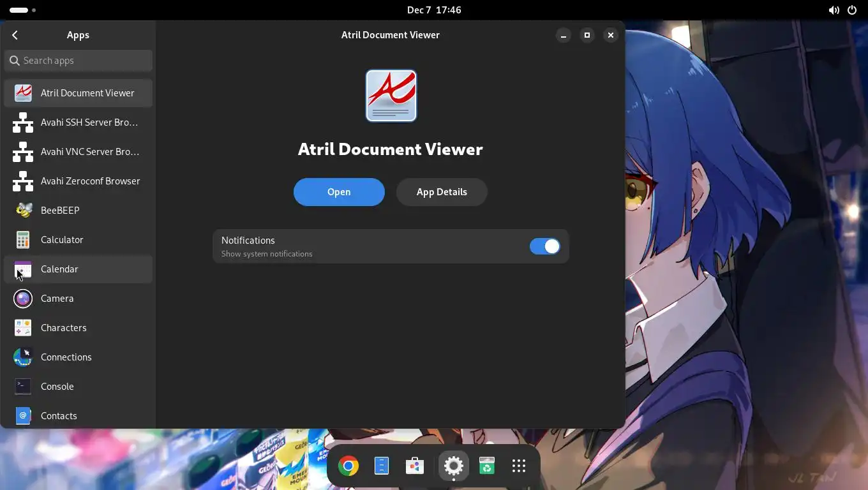This screenshot has width=868, height=490.
Task: Disable Atril notifications switch
Action: [544, 246]
